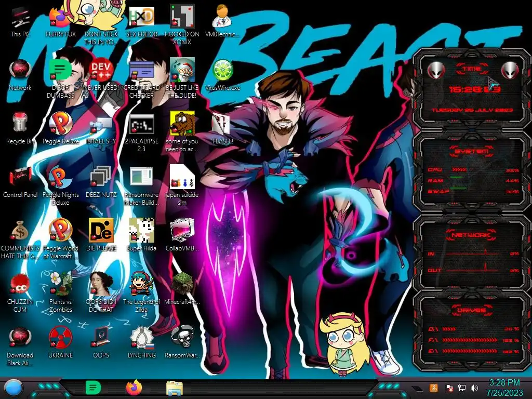The width and height of the screenshot is (532, 399).
Task: Click the F:\ drive usage bar
Action: [x=470, y=340]
